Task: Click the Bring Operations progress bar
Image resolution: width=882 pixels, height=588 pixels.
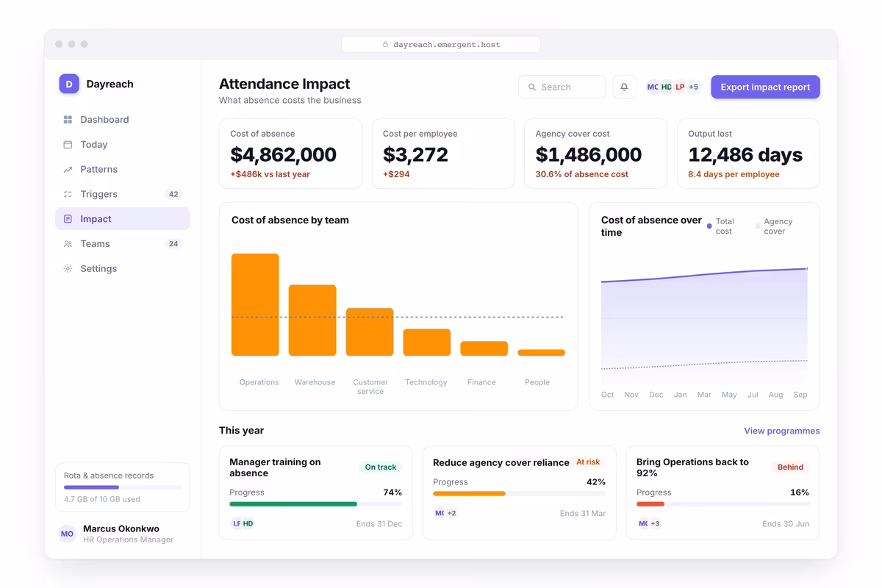Action: pos(723,504)
